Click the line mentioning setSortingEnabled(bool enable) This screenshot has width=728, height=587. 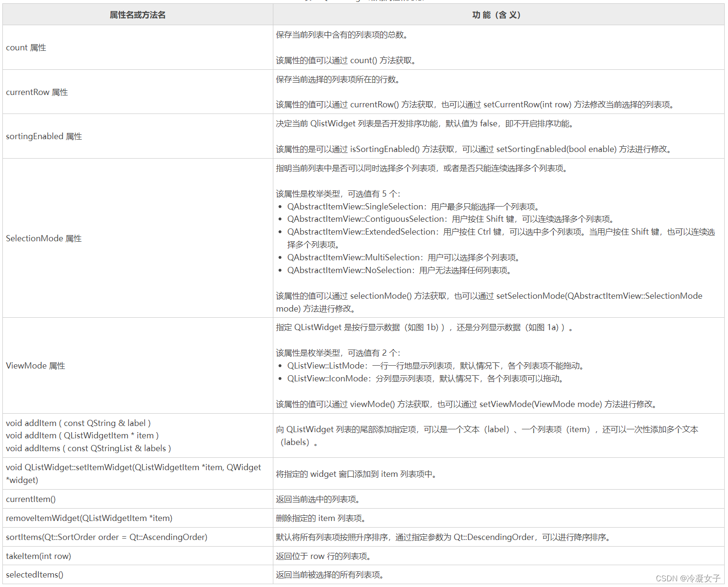click(475, 149)
